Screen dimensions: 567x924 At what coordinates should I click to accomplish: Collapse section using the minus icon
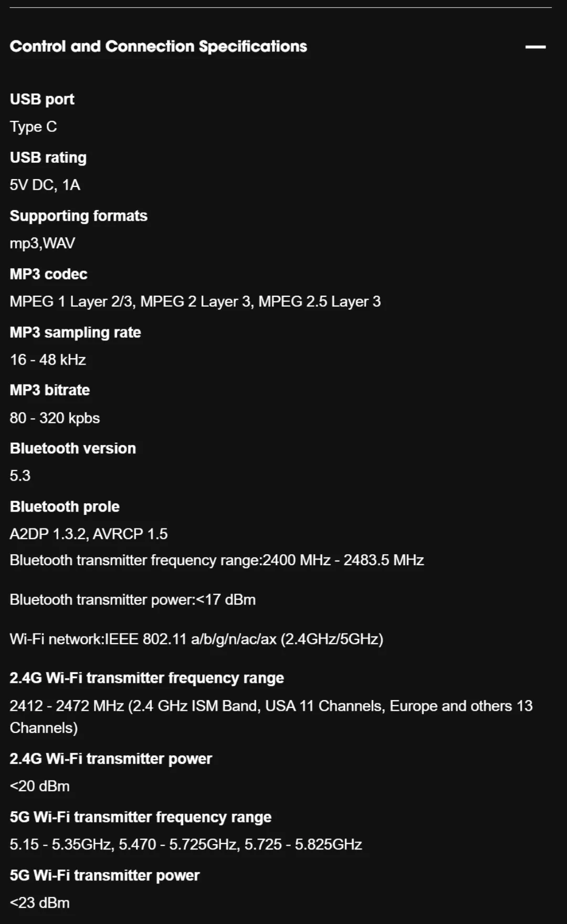pyautogui.click(x=535, y=47)
